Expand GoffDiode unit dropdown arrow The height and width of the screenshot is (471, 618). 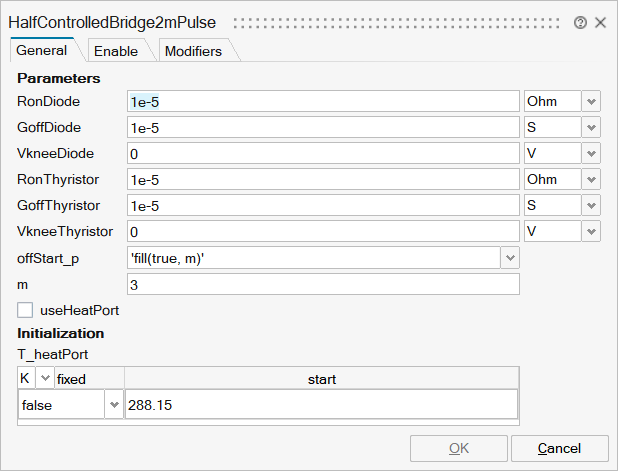591,127
